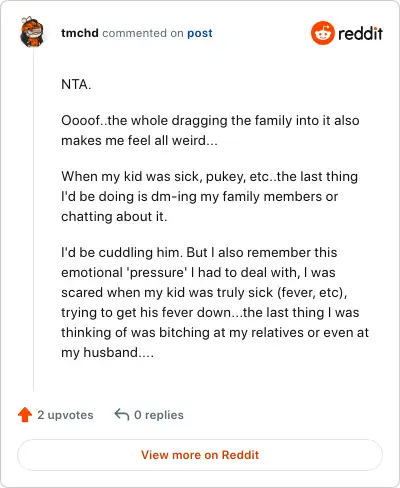Image resolution: width=400 pixels, height=488 pixels.
Task: Click tmchd's Snoo avatar image
Action: coord(32,32)
